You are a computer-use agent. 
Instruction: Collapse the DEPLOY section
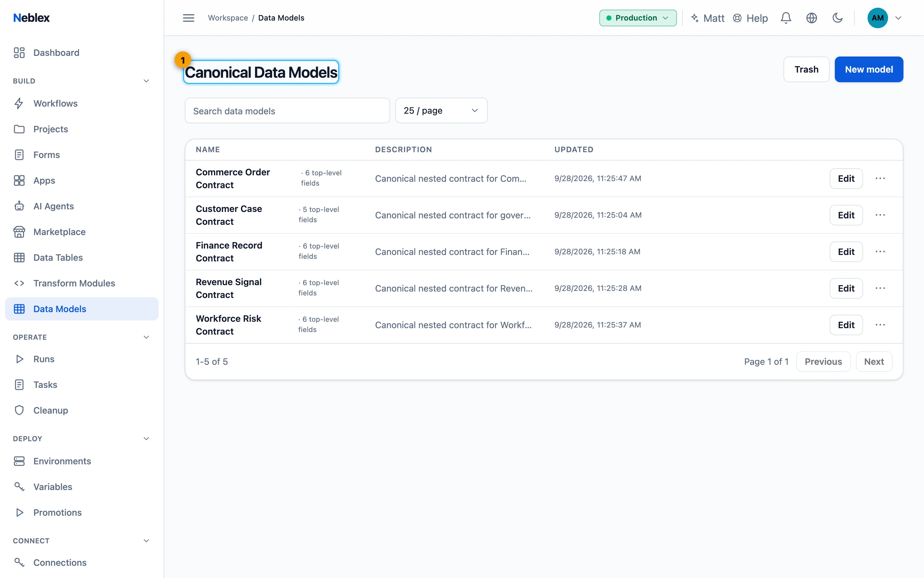[146, 438]
